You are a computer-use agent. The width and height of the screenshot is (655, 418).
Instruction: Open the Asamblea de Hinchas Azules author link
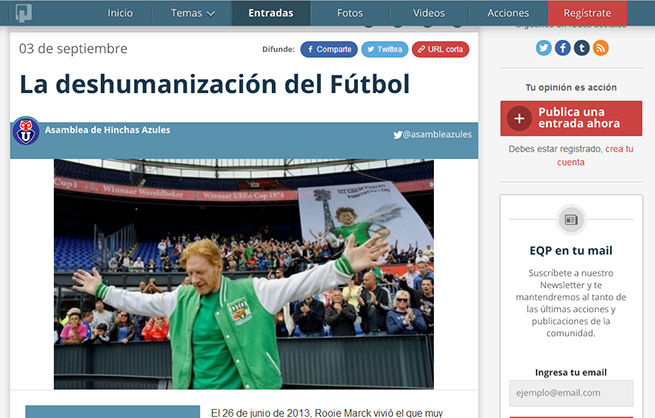click(107, 130)
